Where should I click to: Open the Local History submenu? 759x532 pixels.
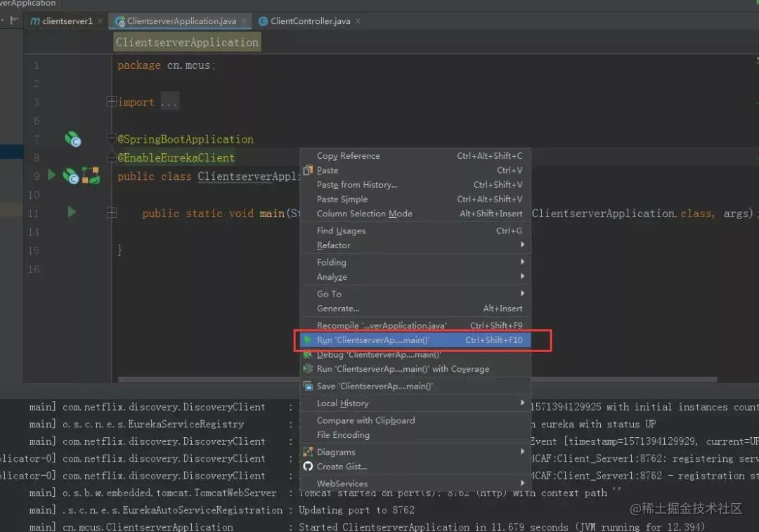415,403
